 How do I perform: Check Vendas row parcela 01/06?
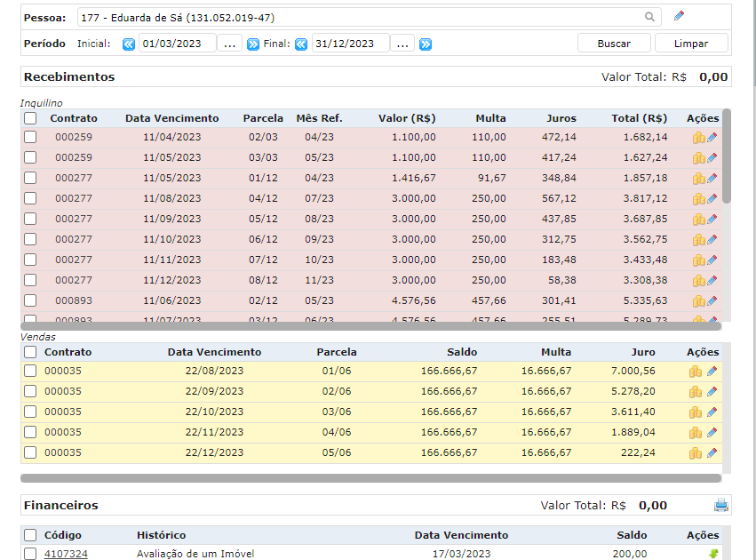point(30,371)
